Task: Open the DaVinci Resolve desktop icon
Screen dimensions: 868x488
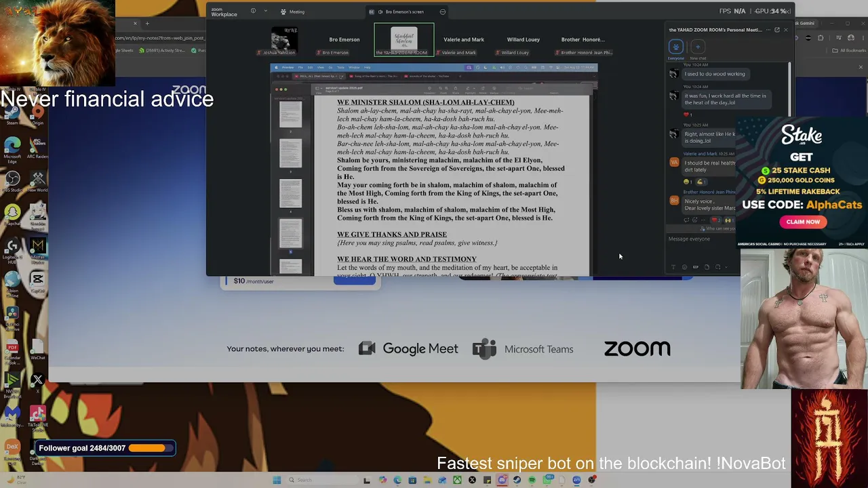Action: pos(12,317)
